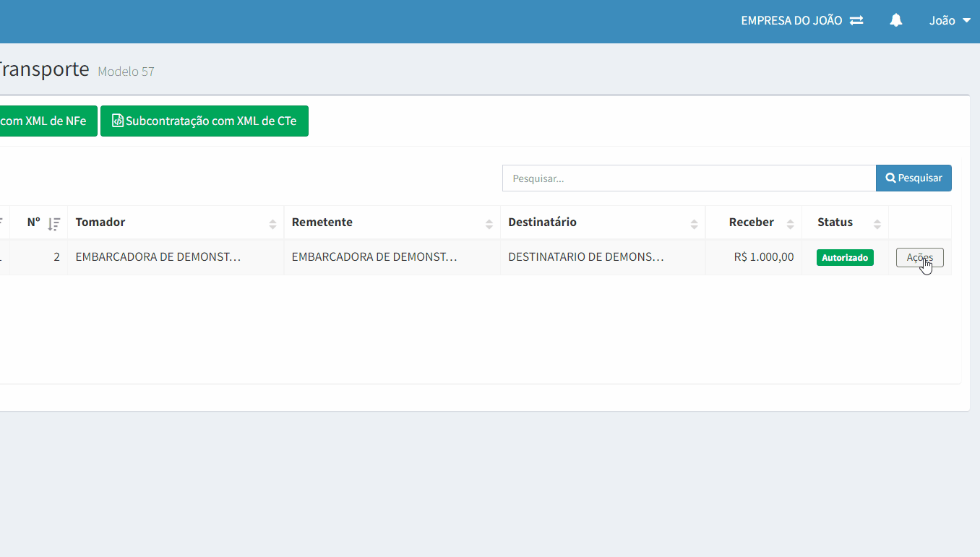Viewport: 980px width, 557px height.
Task: Click the Remetente column sort arrows
Action: tap(489, 224)
